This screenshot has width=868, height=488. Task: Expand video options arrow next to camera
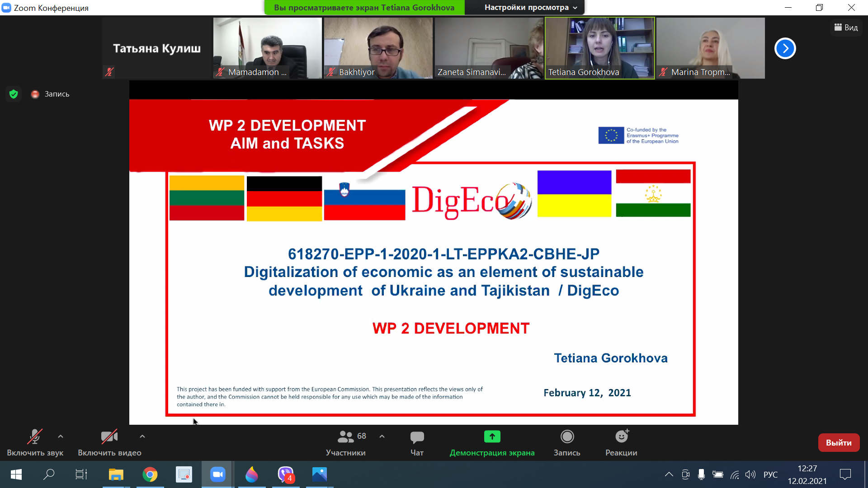point(142,436)
